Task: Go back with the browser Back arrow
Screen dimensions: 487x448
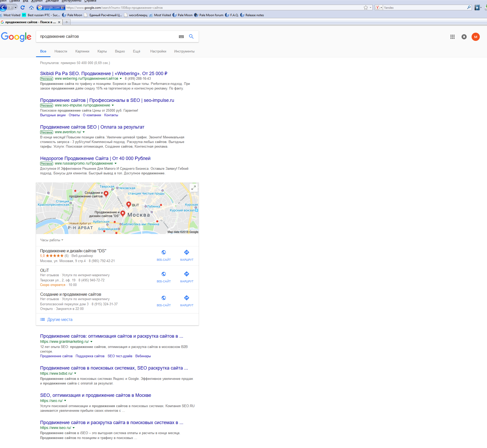Action: click(3, 7)
